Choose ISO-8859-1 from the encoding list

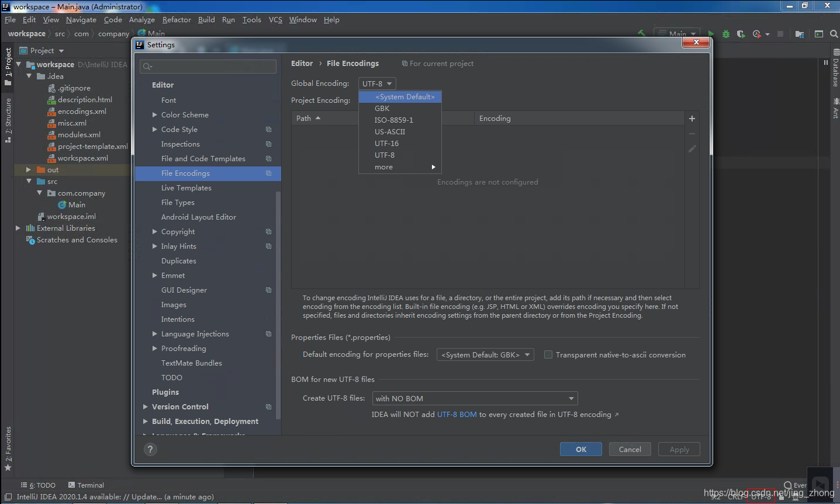(400, 120)
